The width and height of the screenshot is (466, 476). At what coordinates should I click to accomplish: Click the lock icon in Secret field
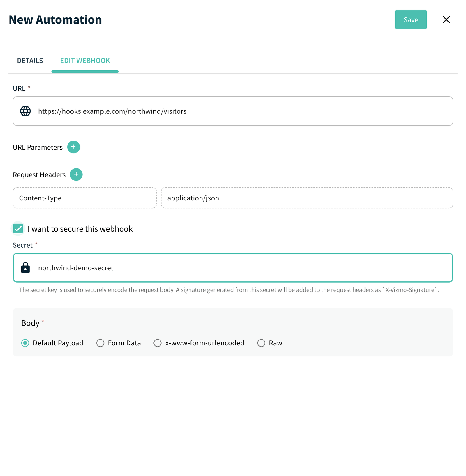click(25, 268)
